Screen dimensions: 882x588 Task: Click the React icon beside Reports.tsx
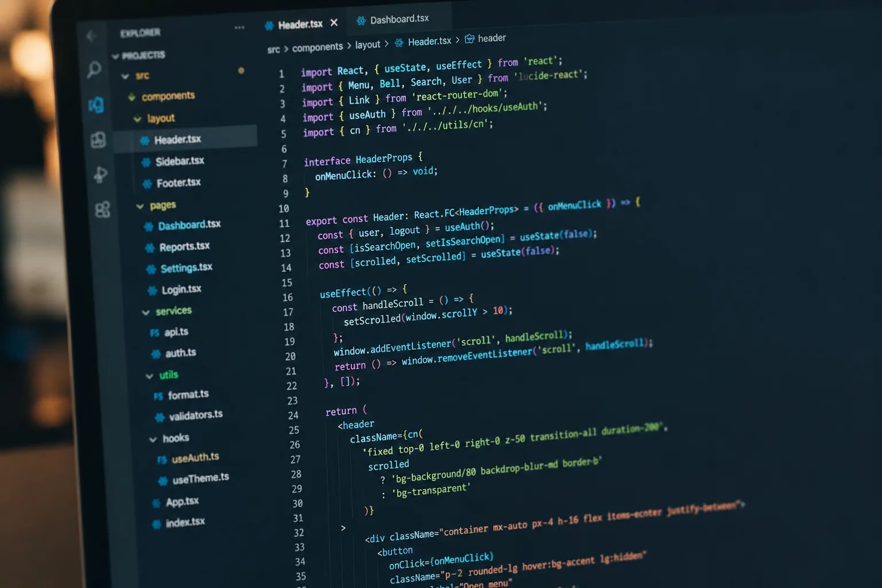(149, 248)
